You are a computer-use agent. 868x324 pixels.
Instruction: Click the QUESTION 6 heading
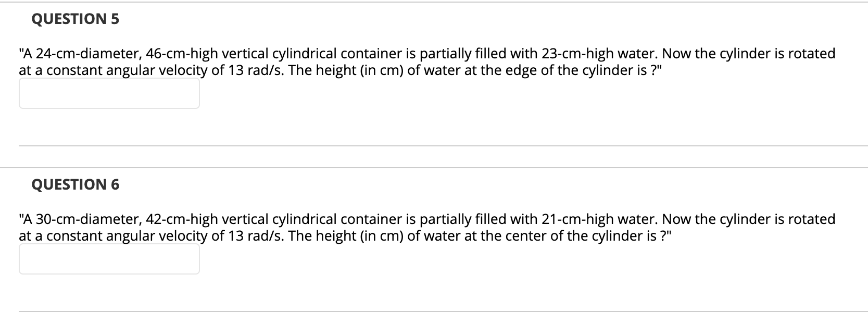(75, 184)
